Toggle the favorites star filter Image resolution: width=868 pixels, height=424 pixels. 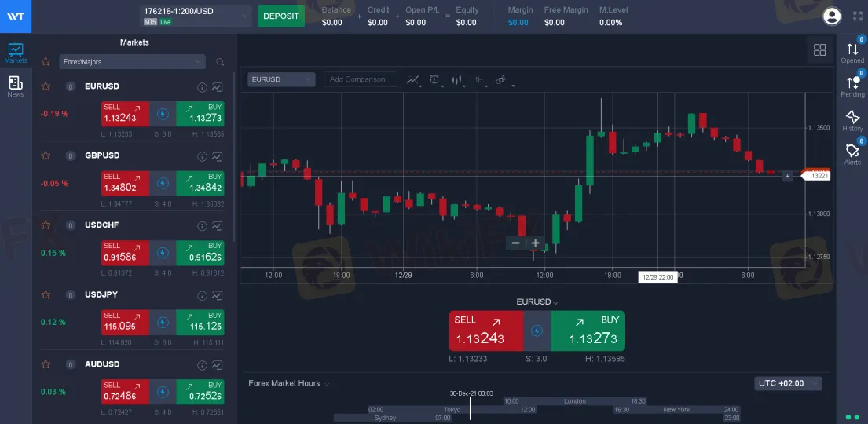click(46, 61)
